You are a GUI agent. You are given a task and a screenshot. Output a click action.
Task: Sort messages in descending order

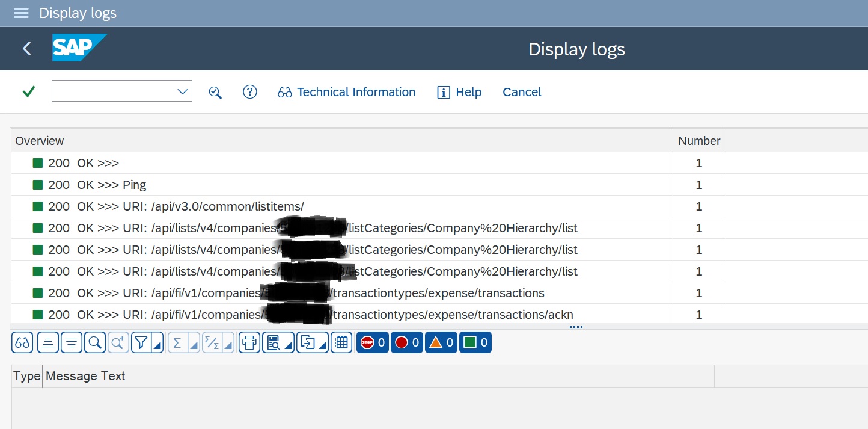[x=72, y=343]
